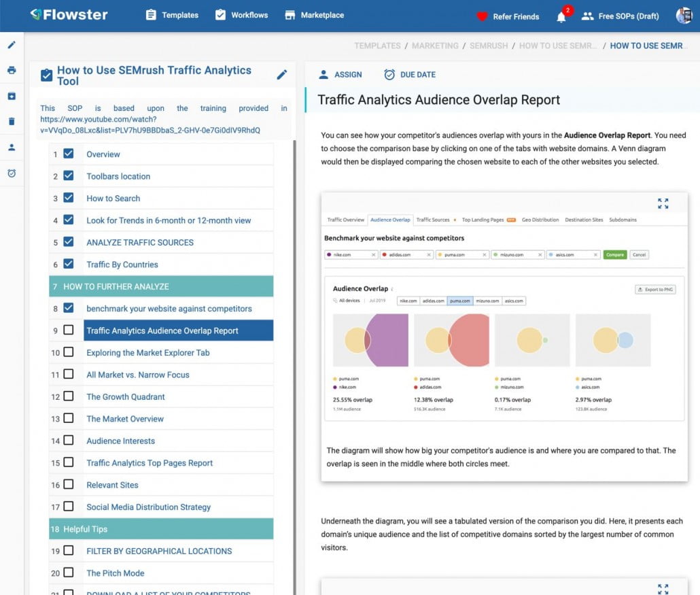Uncheck ANALYZE TRAFFIC SOURCES checkbox
Image resolution: width=700 pixels, height=595 pixels.
pyautogui.click(x=69, y=241)
